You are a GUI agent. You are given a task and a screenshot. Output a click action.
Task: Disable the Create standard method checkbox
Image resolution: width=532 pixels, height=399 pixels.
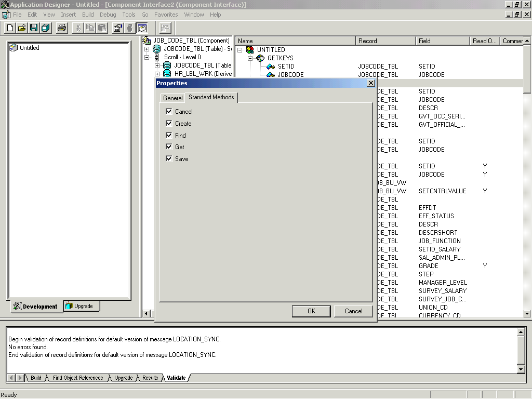tap(169, 124)
